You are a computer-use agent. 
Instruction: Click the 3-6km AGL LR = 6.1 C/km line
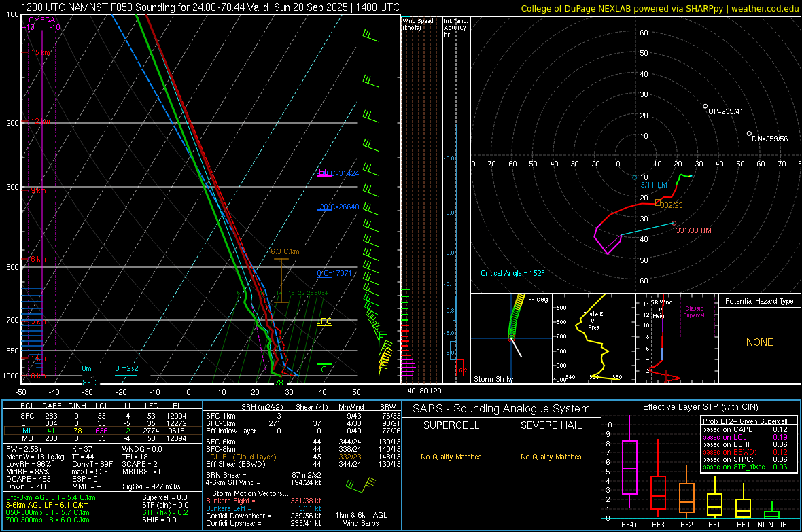click(47, 505)
